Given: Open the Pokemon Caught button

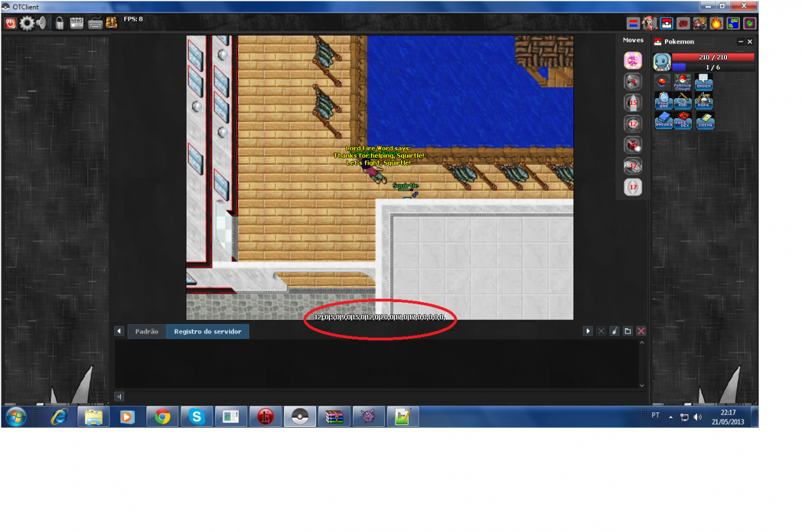Looking at the screenshot, I should [x=683, y=83].
